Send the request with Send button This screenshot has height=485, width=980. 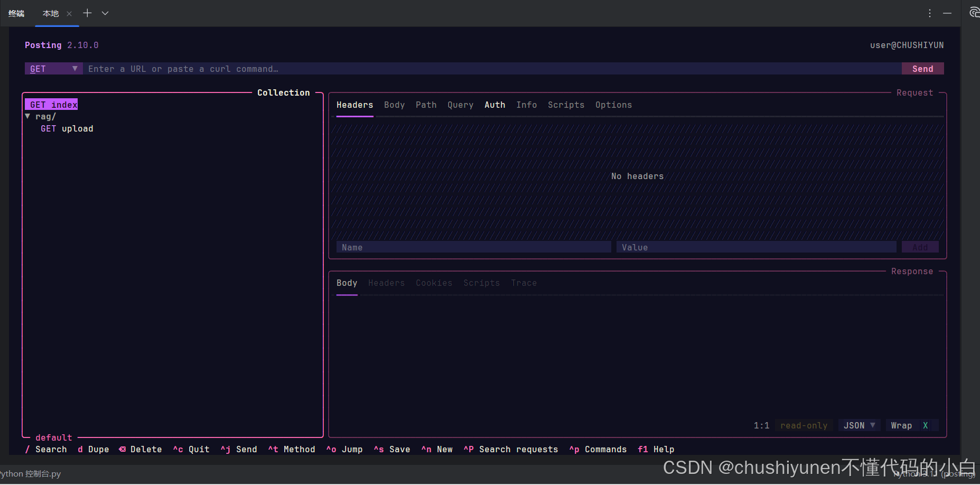pyautogui.click(x=922, y=69)
